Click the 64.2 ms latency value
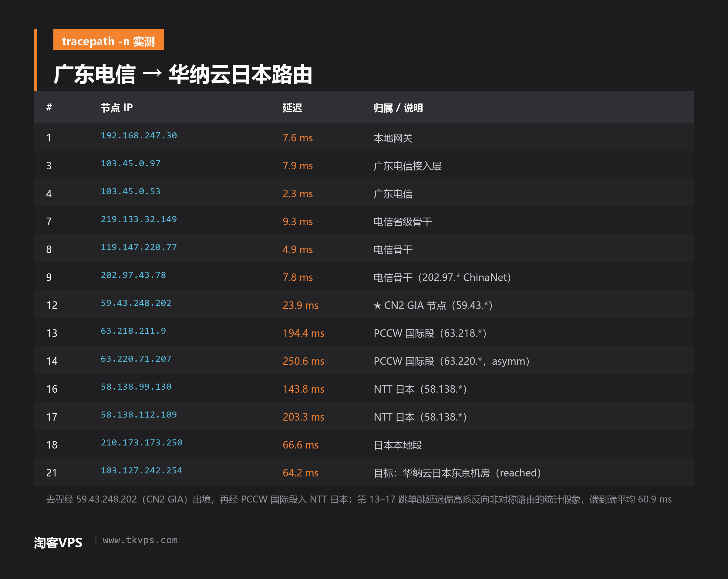The height and width of the screenshot is (579, 728). 301,473
